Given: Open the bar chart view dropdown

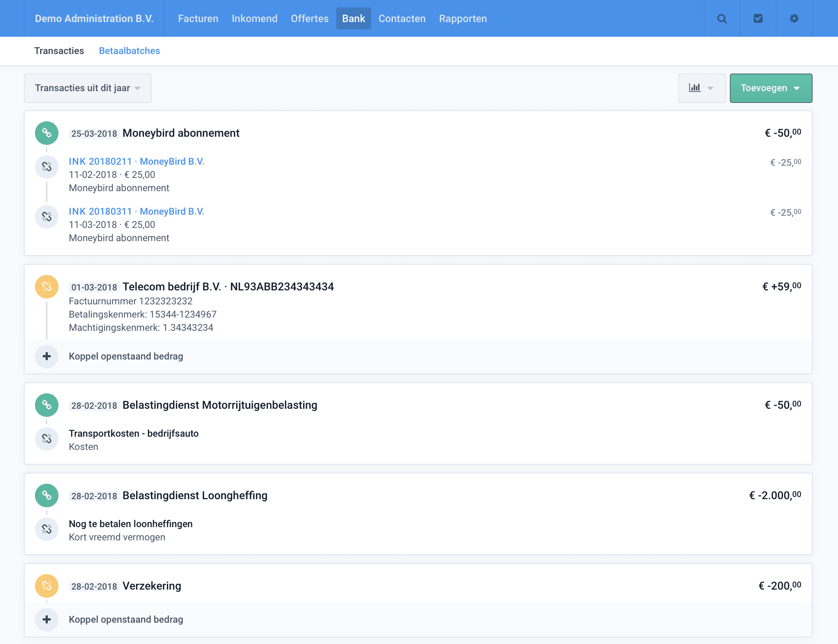Looking at the screenshot, I should pyautogui.click(x=702, y=88).
